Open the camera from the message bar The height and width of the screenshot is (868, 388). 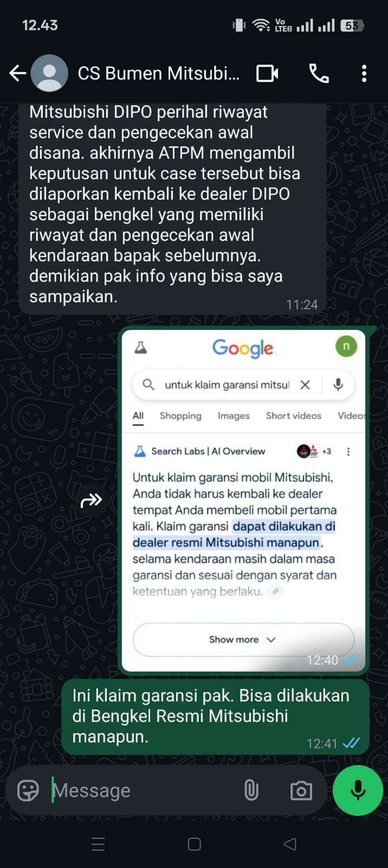[301, 791]
